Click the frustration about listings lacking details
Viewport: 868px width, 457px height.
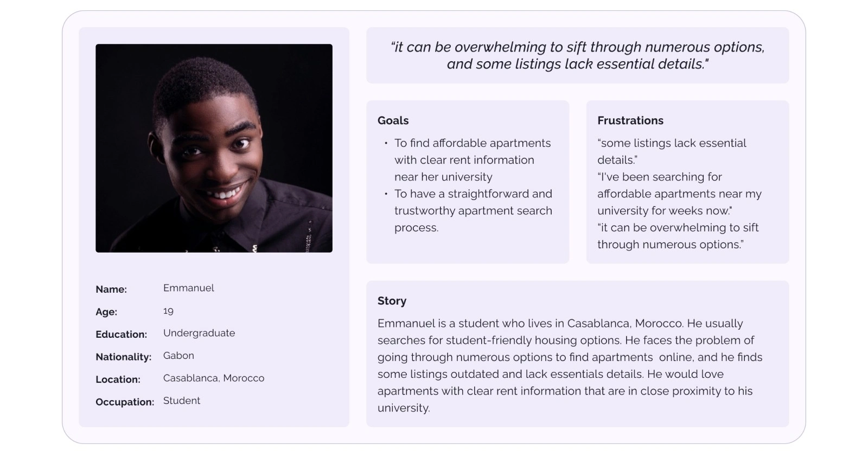click(671, 151)
